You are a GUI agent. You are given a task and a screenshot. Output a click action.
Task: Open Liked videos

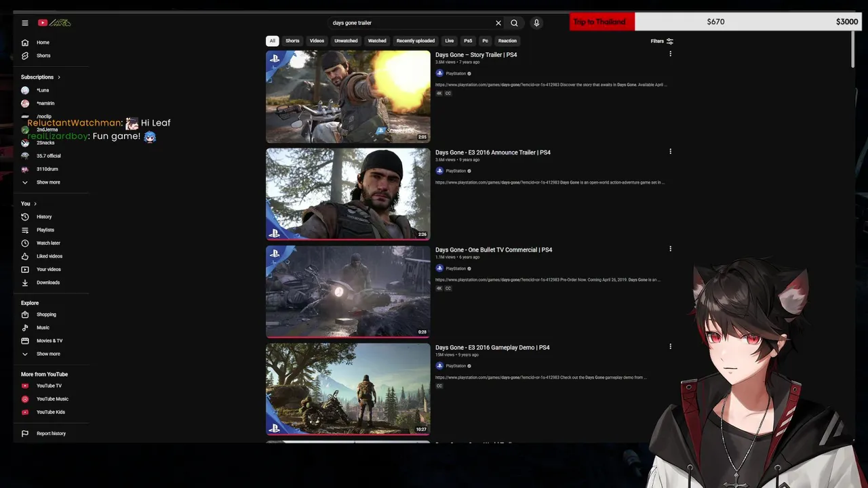(x=50, y=256)
